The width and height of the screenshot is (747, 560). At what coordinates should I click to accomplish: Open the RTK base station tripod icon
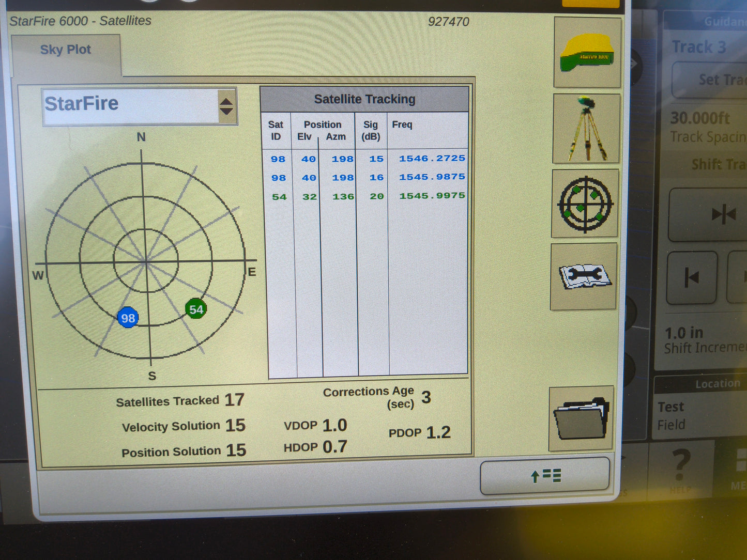click(586, 128)
